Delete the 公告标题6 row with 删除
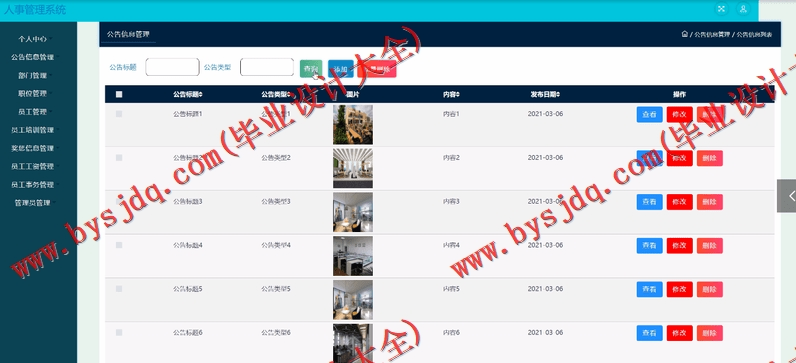 tap(710, 333)
